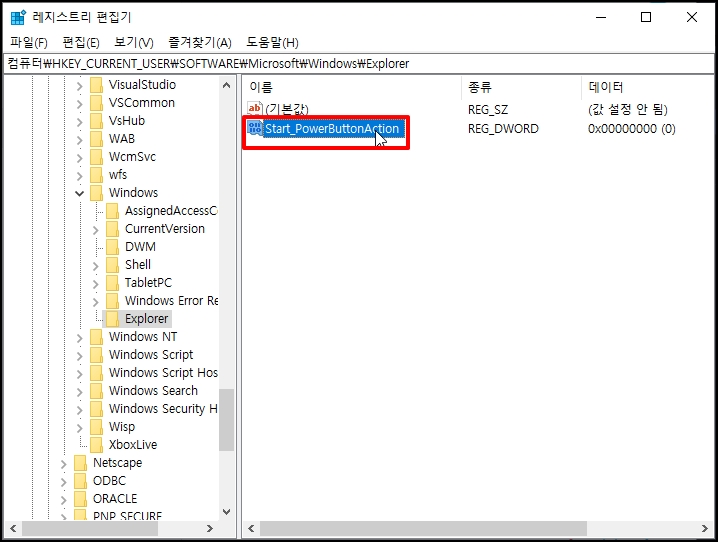Click the (기본값) string value icon
This screenshot has width=718, height=542.
[255, 108]
